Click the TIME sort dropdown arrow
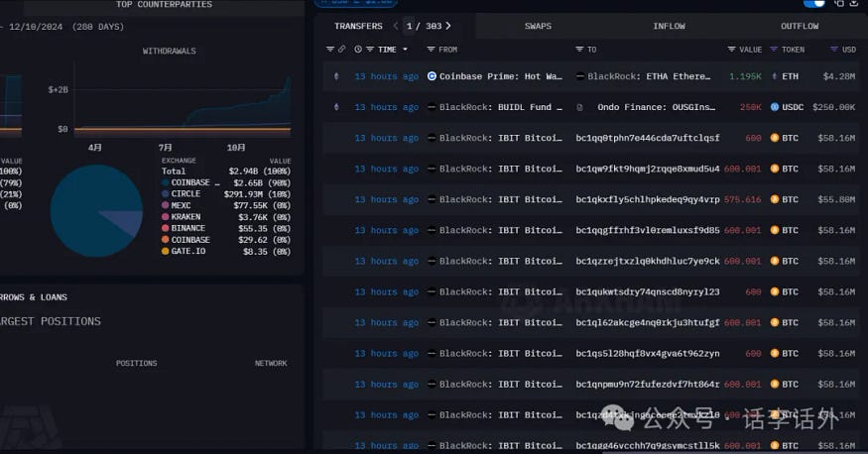The width and height of the screenshot is (868, 454). point(405,50)
